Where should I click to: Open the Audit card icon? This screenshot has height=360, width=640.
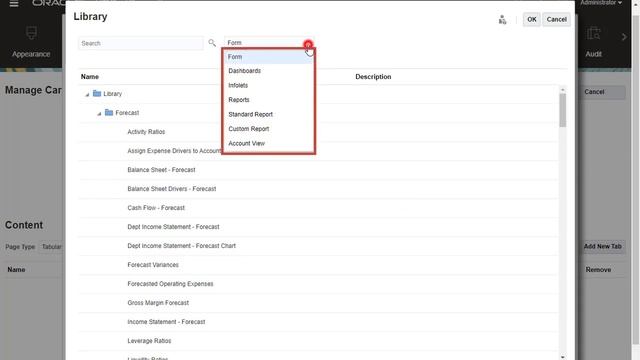pyautogui.click(x=593, y=33)
